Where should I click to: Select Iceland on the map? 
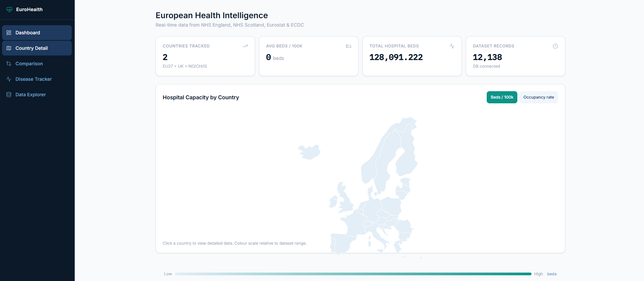[309, 152]
